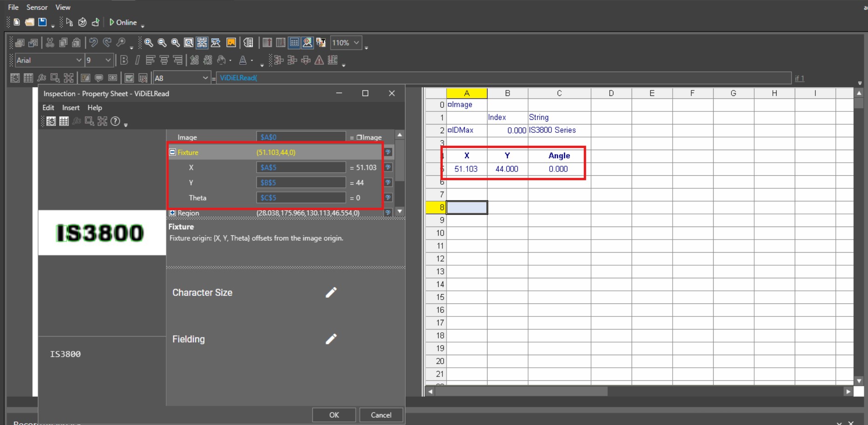Screen dimensions: 868x425
Task: Select the comment balloon insert tool
Action: click(x=99, y=78)
